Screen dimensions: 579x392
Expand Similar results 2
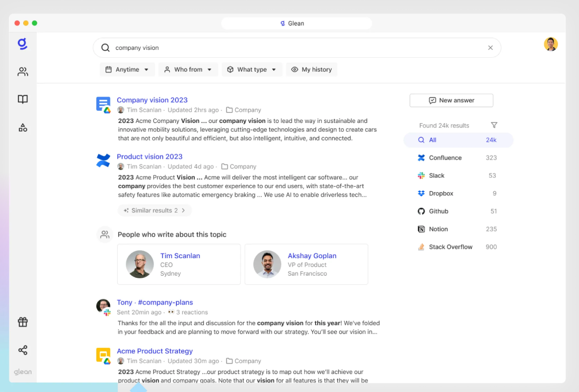click(x=154, y=210)
